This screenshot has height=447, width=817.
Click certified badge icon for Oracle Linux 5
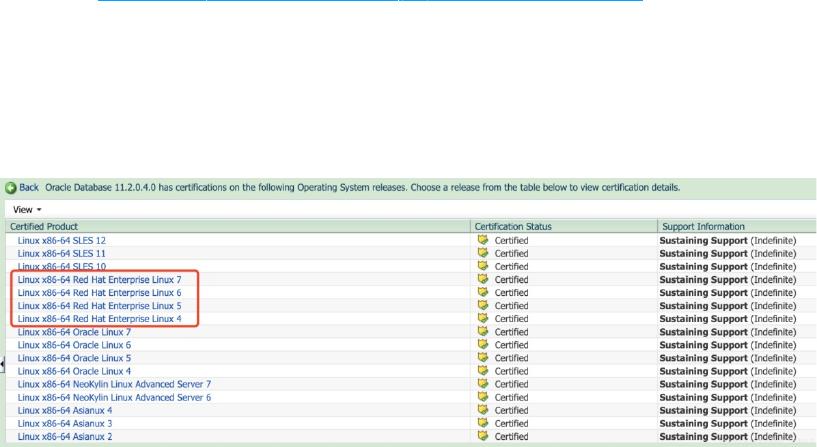(x=483, y=357)
